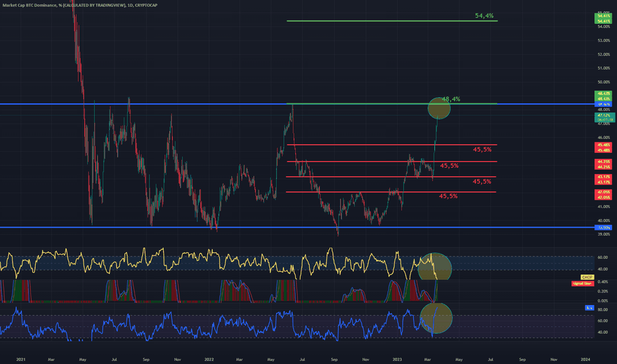Select the yellow circle on the CHOP pane
This screenshot has height=364, width=617.
(435, 267)
